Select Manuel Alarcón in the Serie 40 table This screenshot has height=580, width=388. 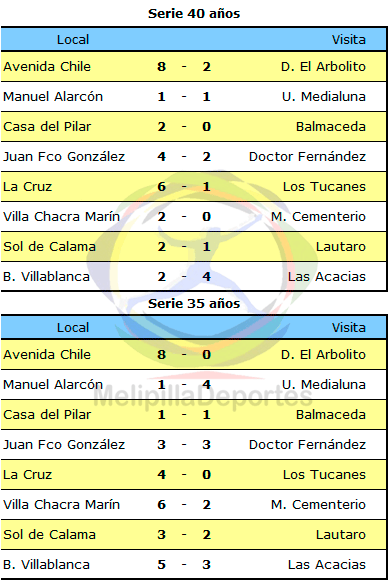tap(53, 97)
